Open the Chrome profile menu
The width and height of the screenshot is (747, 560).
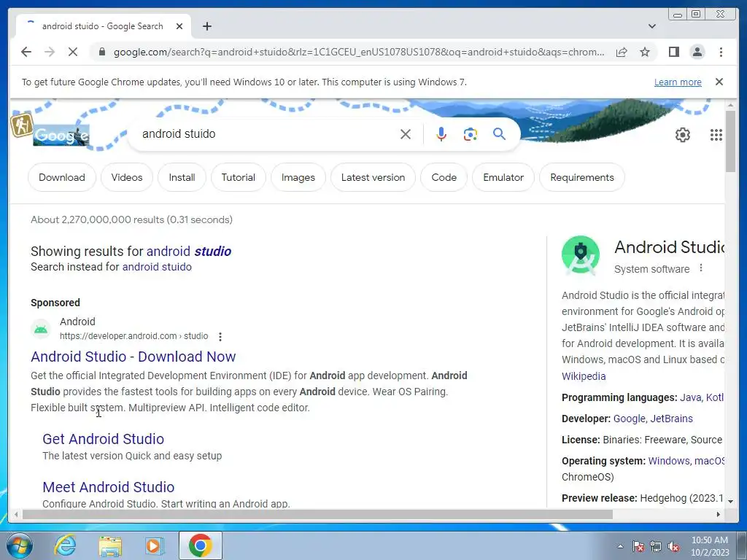click(x=697, y=52)
